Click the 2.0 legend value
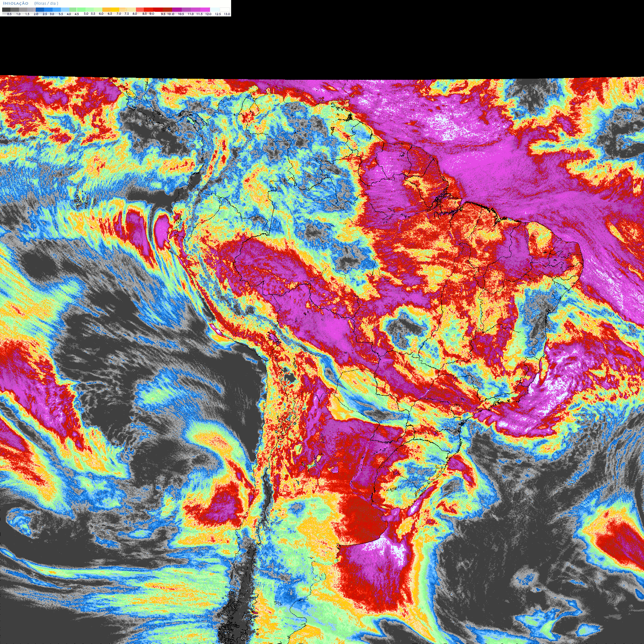This screenshot has width=644, height=644. 36,14
